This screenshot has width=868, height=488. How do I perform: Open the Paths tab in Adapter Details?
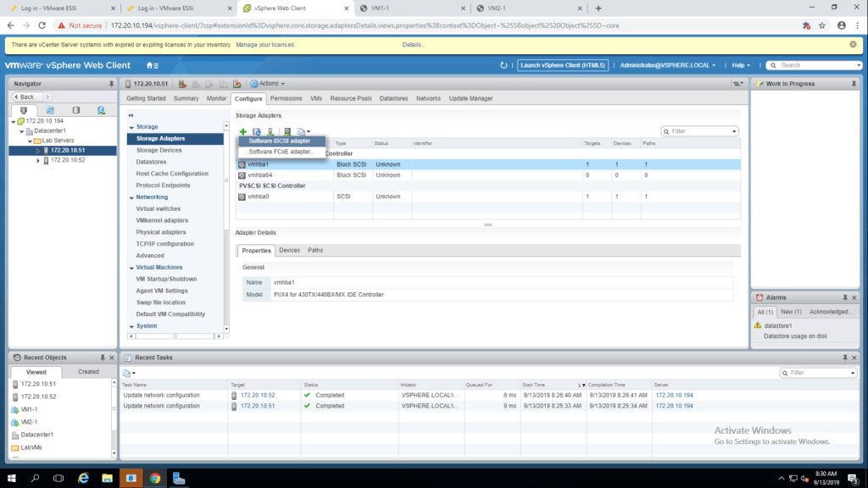(x=315, y=250)
